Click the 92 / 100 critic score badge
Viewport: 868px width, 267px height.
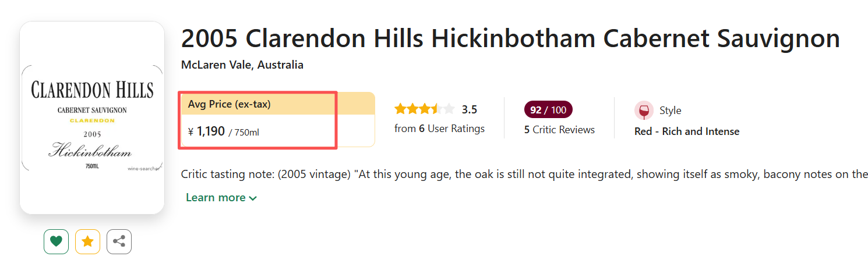click(x=548, y=110)
